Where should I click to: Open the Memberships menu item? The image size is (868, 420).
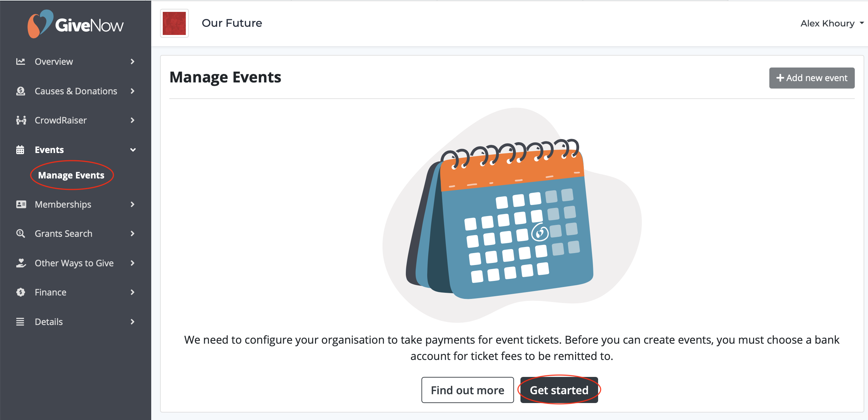point(63,204)
